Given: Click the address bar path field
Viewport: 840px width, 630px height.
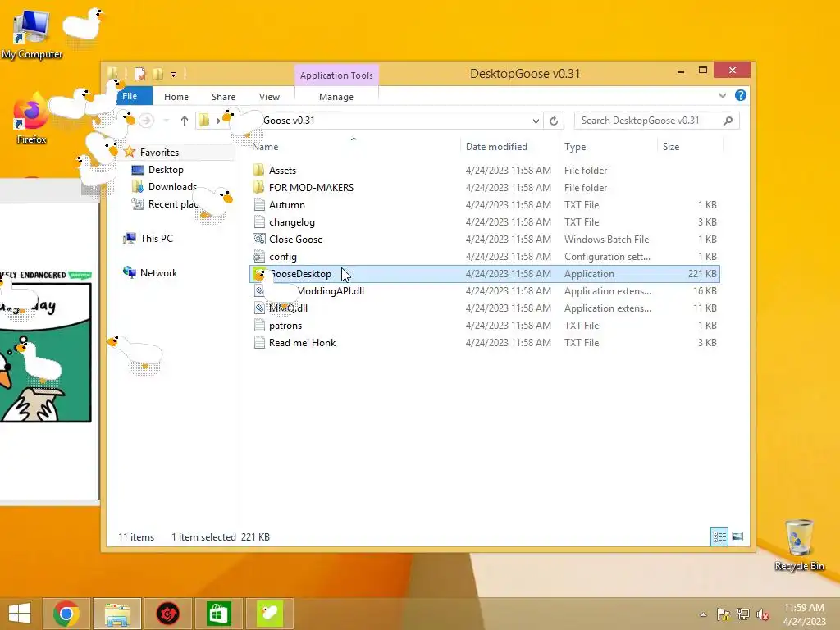Looking at the screenshot, I should [370, 121].
